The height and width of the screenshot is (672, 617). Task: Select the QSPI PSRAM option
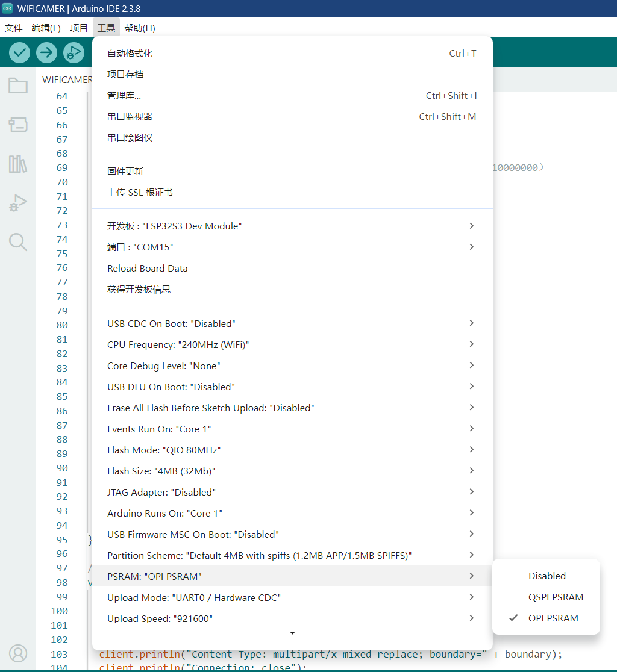pos(547,597)
